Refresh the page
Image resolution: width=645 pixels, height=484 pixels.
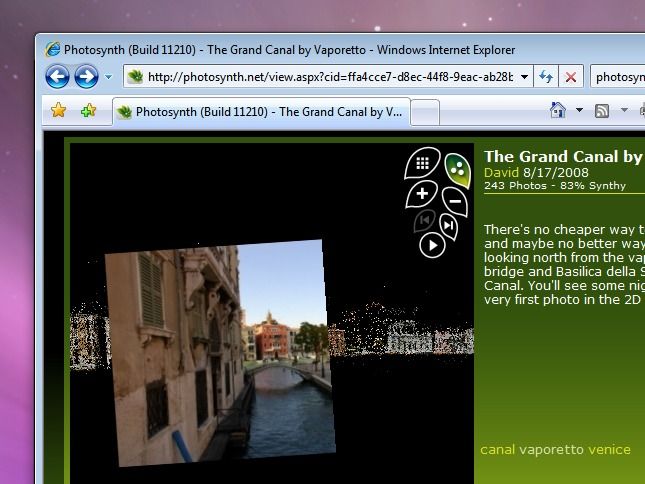[546, 76]
